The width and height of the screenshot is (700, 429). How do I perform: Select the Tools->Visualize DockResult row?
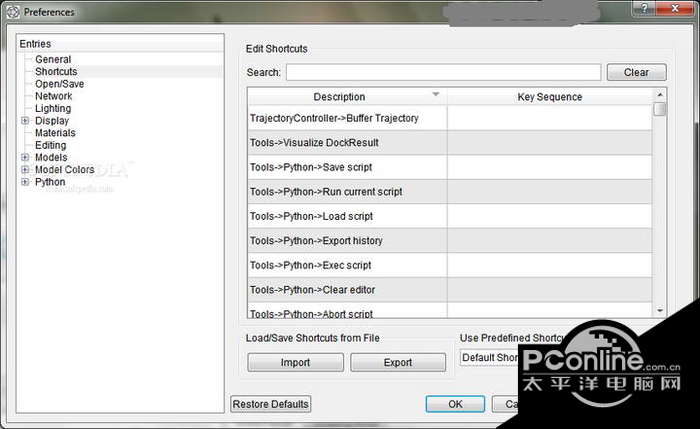tap(450, 143)
